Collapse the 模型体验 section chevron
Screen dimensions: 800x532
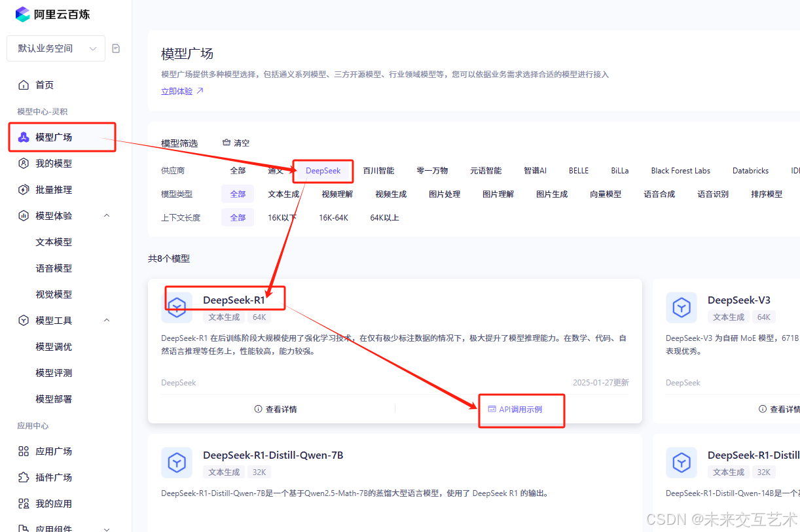pos(107,216)
